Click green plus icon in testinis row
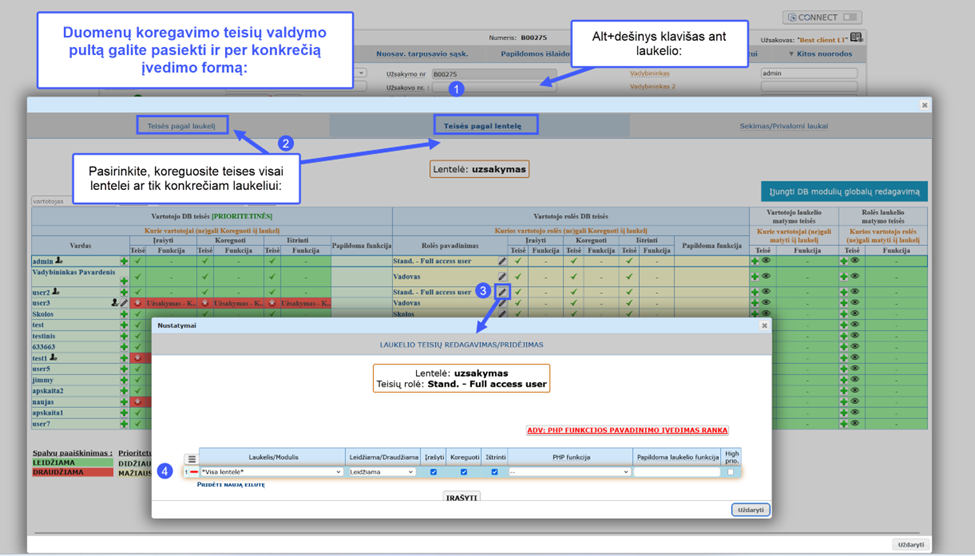 coord(124,336)
